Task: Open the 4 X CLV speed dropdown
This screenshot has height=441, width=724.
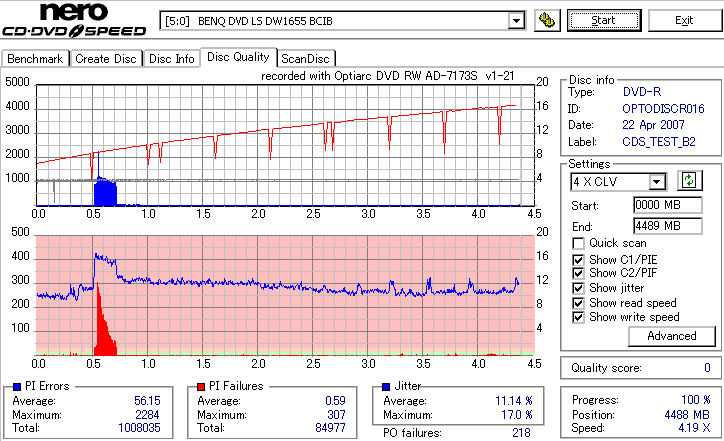Action: 656,182
